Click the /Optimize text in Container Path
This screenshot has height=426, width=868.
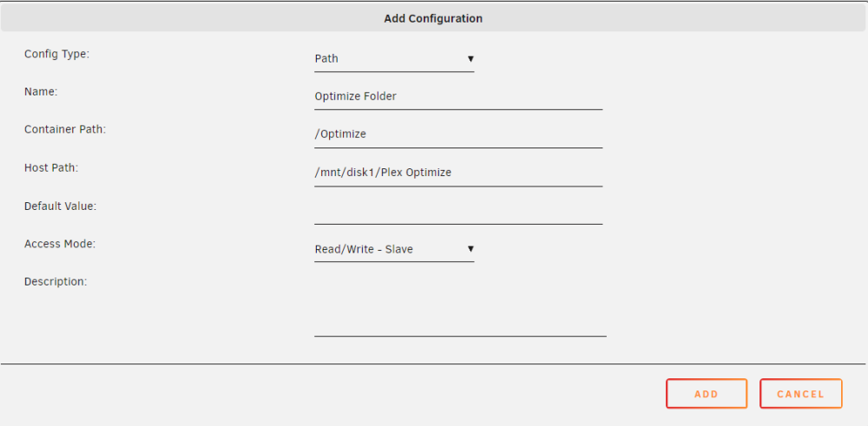coord(340,134)
